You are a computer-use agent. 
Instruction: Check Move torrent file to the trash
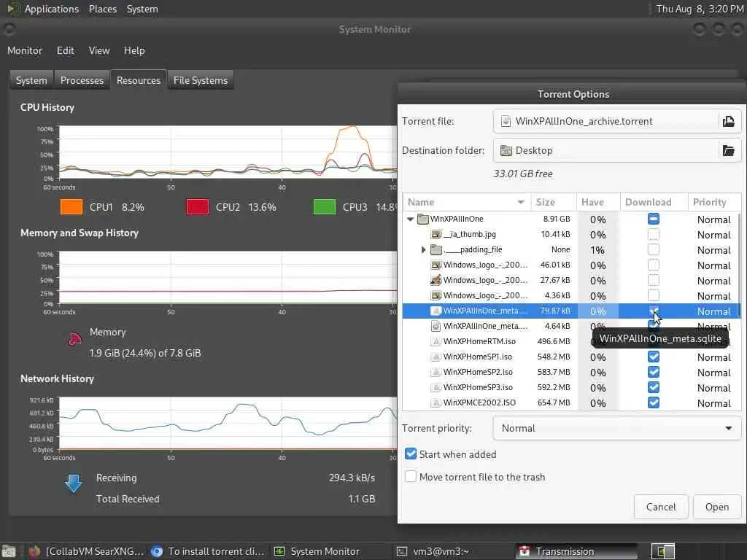click(x=411, y=477)
